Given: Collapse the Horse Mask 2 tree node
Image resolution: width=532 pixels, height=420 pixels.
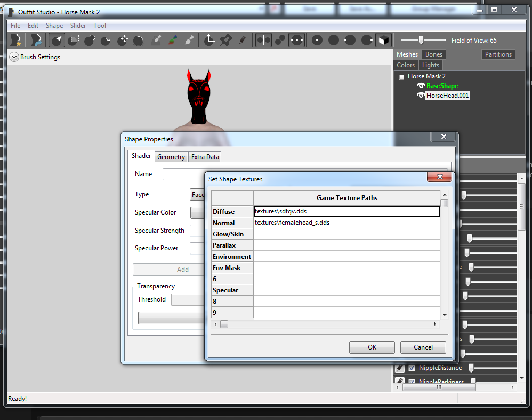Looking at the screenshot, I should pos(401,77).
